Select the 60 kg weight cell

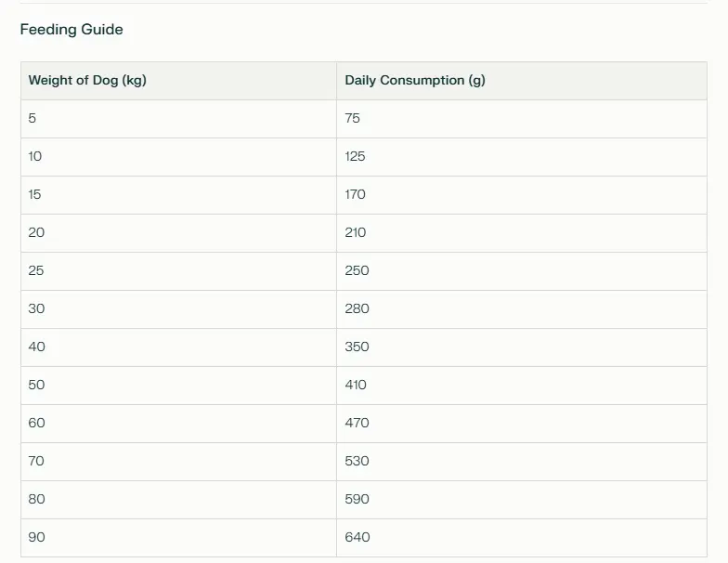(x=178, y=424)
